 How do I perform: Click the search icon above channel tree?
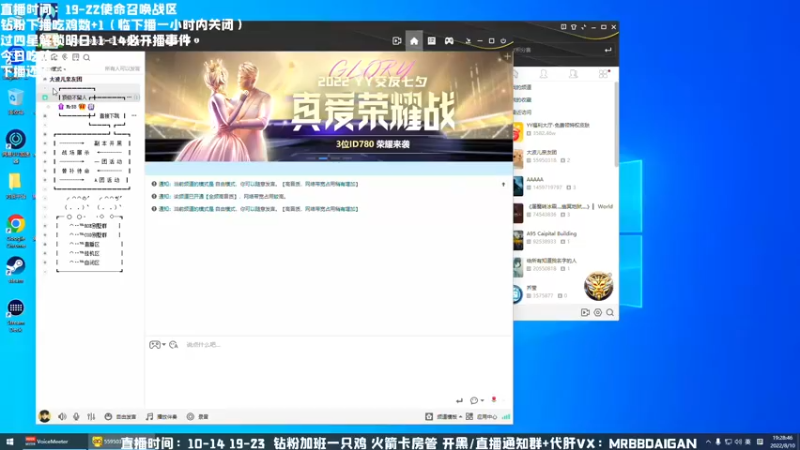(87, 58)
